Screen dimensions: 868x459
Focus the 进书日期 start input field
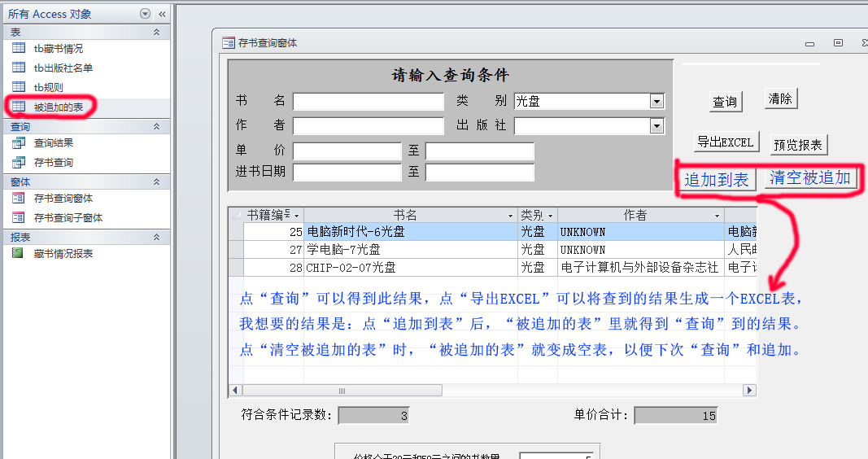coord(347,172)
